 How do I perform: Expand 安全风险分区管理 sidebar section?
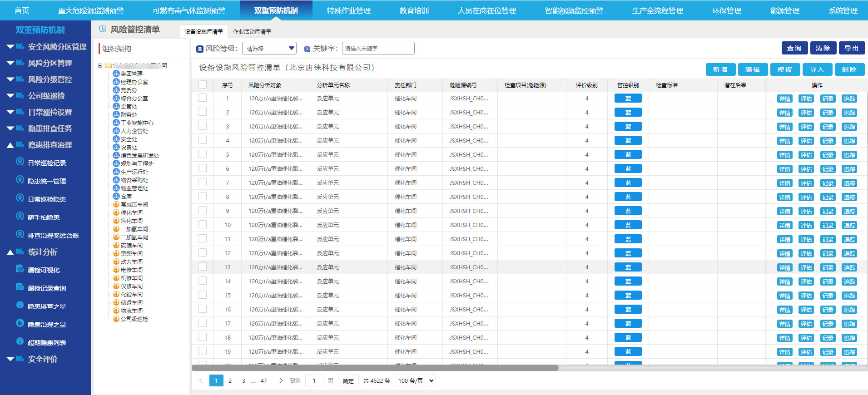click(10, 46)
